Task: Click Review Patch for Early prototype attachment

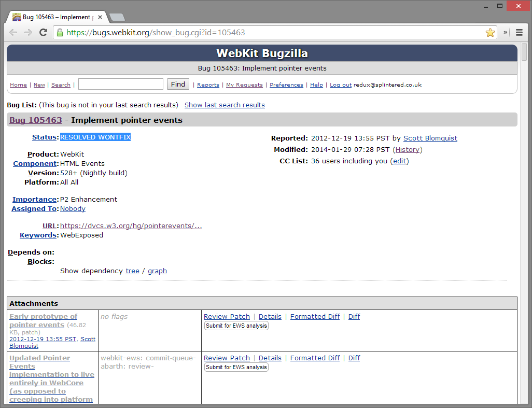Action: 227,316
